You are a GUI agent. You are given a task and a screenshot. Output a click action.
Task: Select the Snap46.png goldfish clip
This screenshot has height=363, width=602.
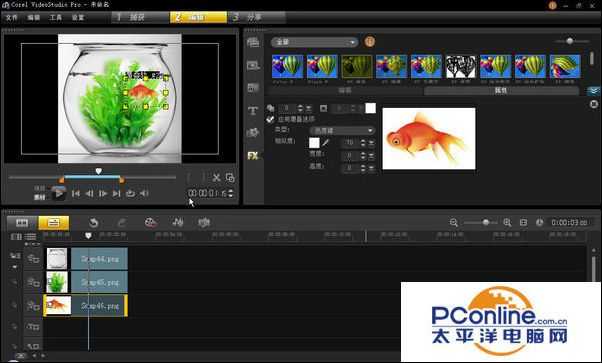click(86, 306)
